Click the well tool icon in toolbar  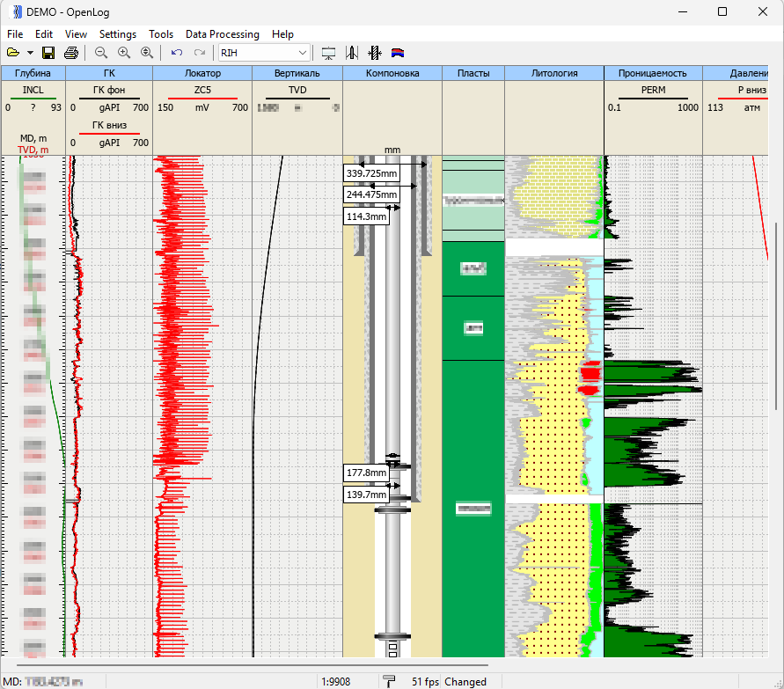352,53
